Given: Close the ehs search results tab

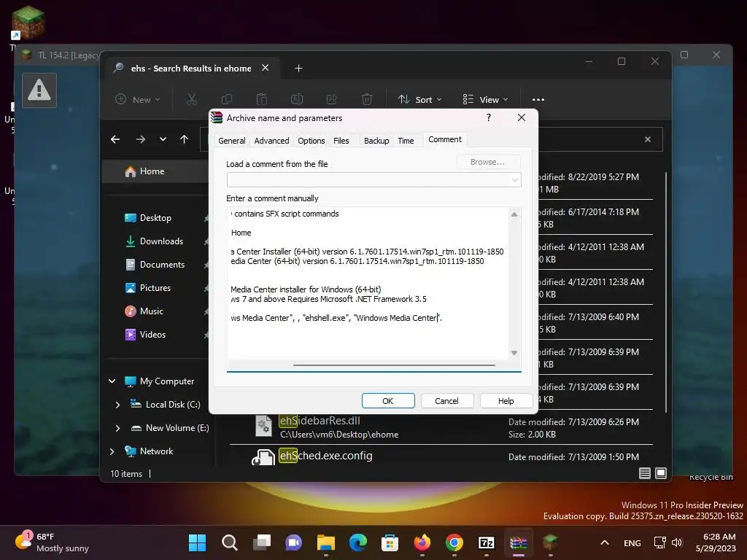Looking at the screenshot, I should (266, 68).
